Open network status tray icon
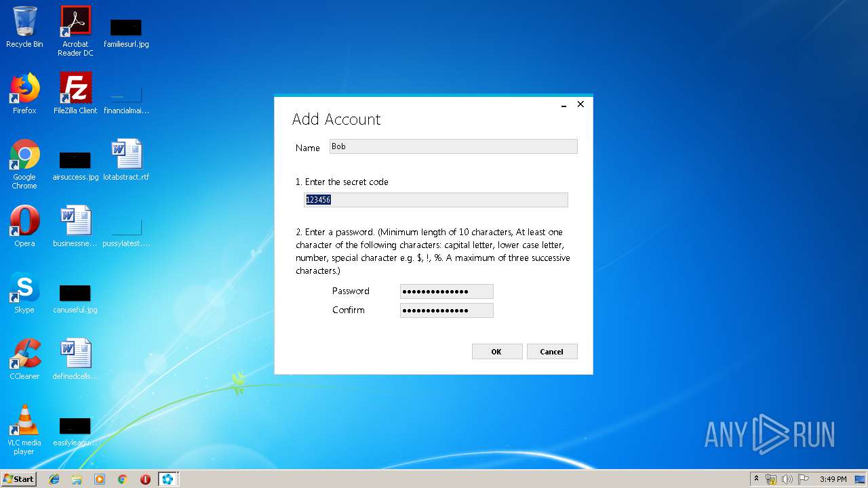868x488 pixels. pyautogui.click(x=771, y=479)
